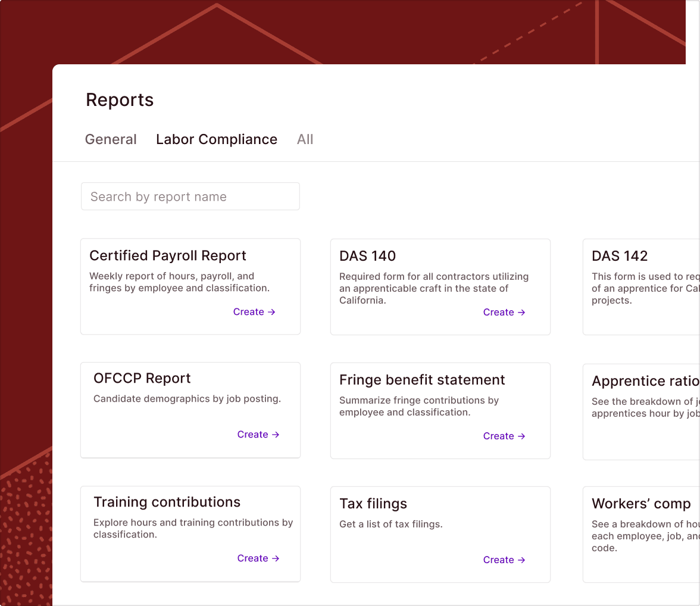Click the arrow icon on the Tax filings card
The height and width of the screenshot is (606, 700).
[521, 560]
